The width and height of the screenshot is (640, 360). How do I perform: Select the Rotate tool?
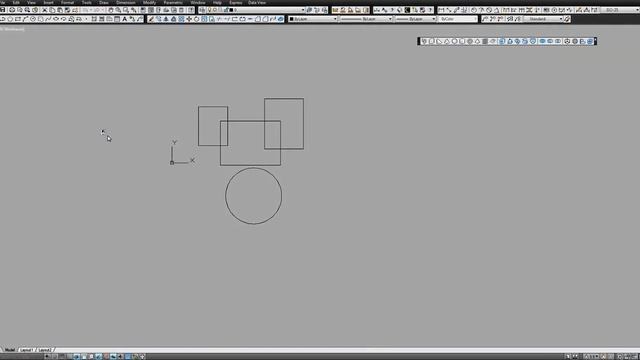coord(196,19)
